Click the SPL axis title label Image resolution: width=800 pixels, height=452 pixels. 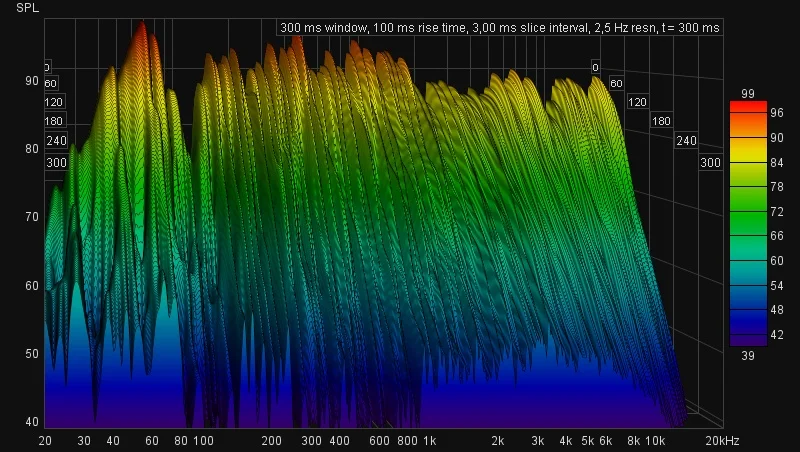coord(28,8)
